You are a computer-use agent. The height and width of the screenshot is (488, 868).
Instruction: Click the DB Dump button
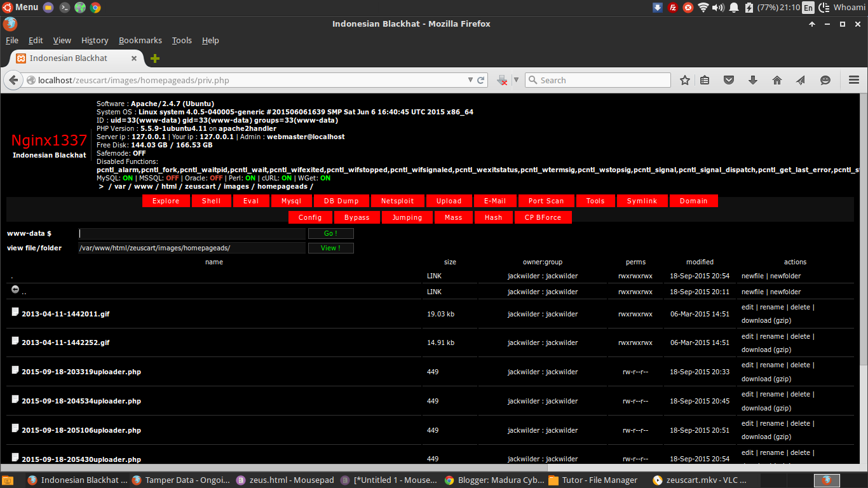pyautogui.click(x=341, y=201)
